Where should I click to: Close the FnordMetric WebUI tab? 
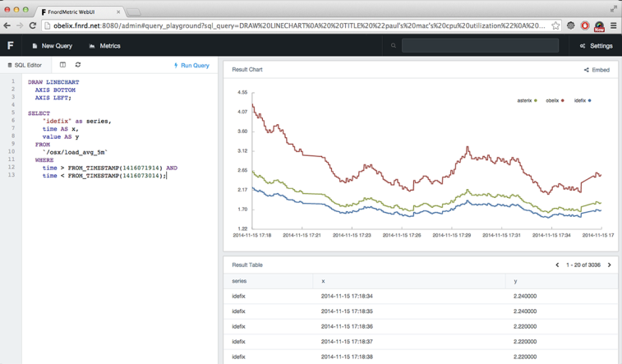(118, 12)
